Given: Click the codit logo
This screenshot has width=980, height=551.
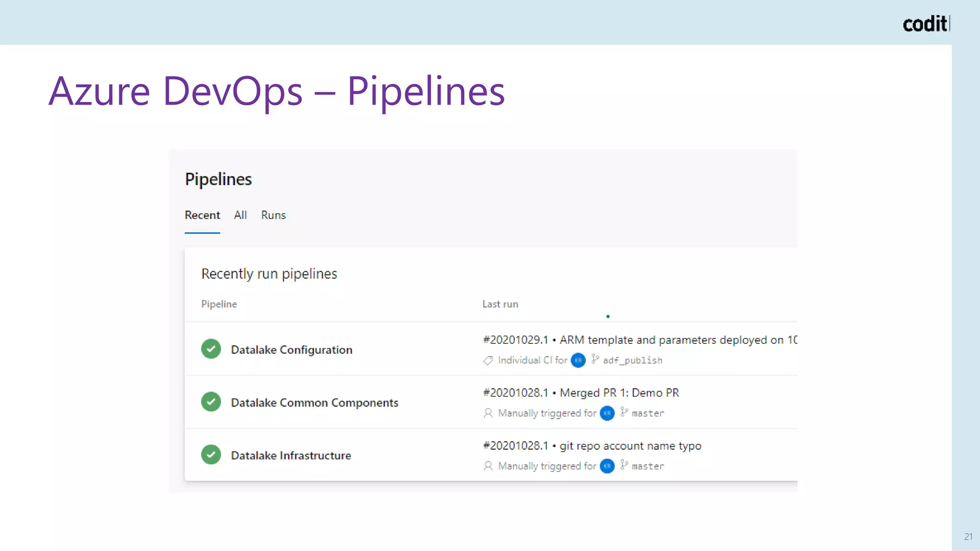Looking at the screenshot, I should [x=926, y=23].
